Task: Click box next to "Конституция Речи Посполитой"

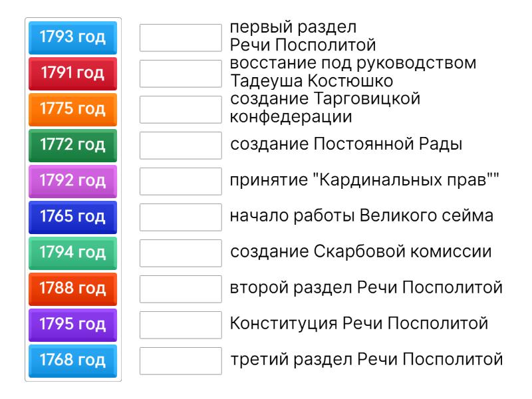Action: click(x=180, y=325)
